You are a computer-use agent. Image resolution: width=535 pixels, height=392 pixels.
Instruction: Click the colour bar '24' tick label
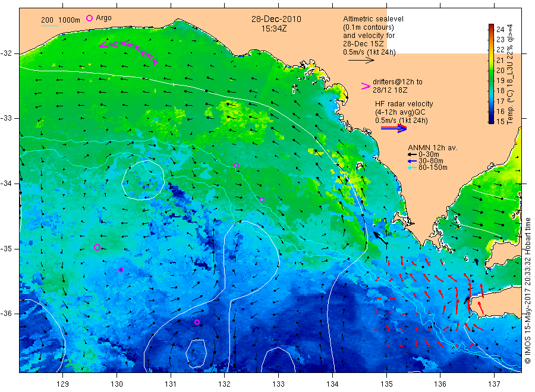pyautogui.click(x=500, y=29)
